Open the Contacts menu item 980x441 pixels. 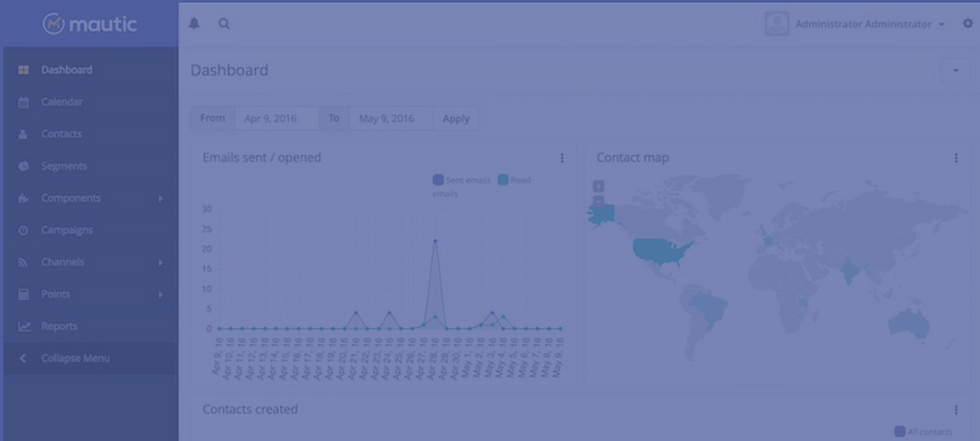coord(61,134)
